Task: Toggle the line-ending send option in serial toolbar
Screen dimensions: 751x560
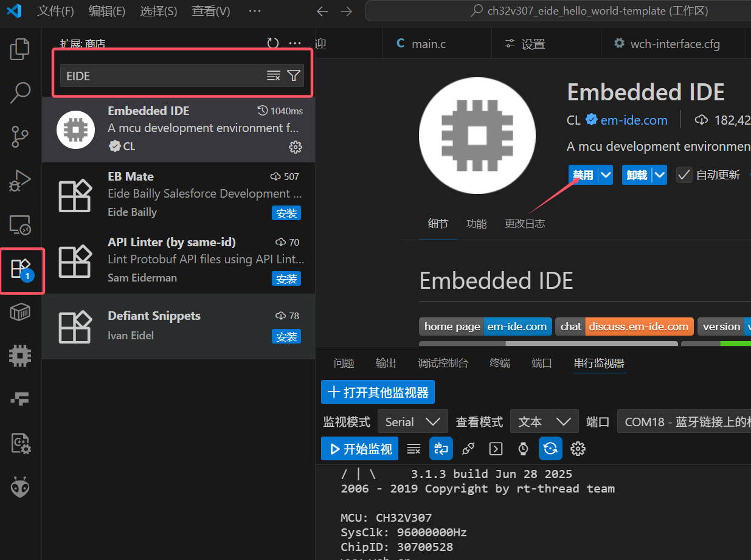Action: (441, 449)
